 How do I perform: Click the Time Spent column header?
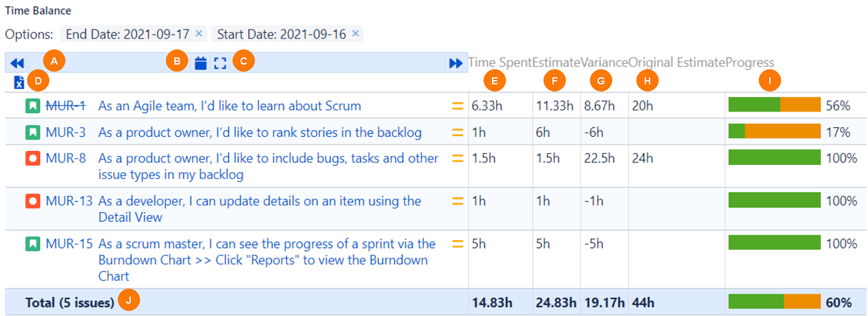coord(500,62)
